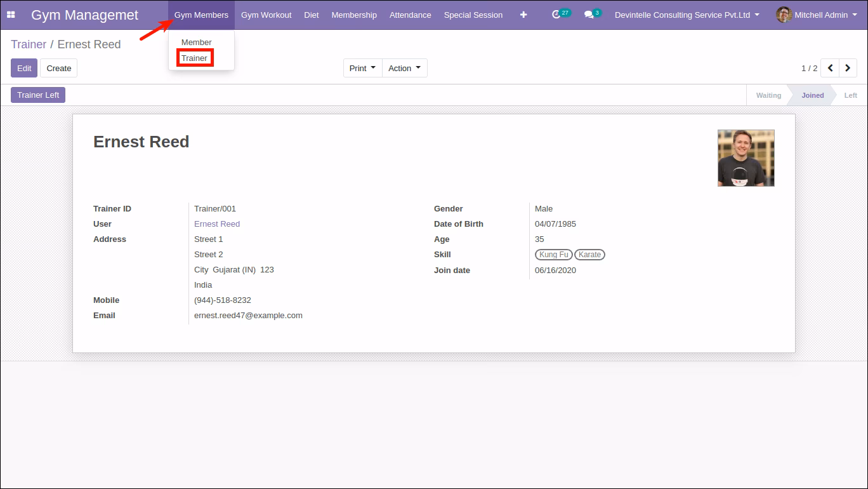Open the Gym Workout menu
This screenshot has width=868, height=489.
click(x=266, y=15)
